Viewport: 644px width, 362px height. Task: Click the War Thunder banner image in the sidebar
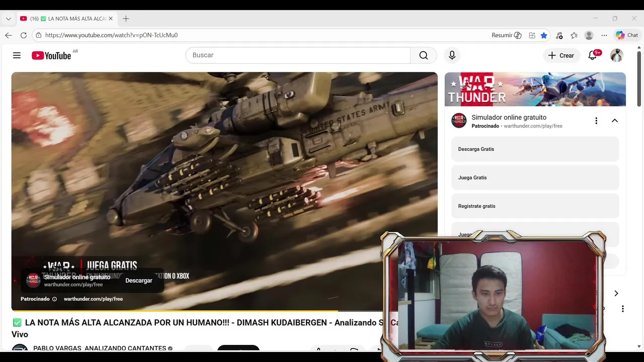click(535, 89)
